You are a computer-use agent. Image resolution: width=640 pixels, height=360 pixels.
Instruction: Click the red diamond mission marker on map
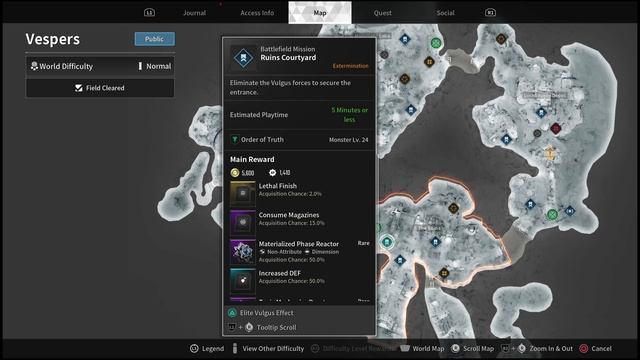pyautogui.click(x=555, y=129)
